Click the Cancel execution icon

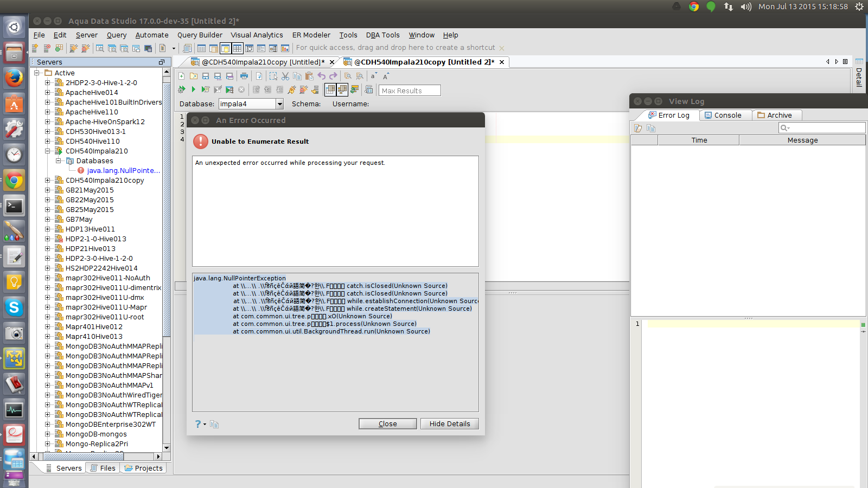point(241,89)
